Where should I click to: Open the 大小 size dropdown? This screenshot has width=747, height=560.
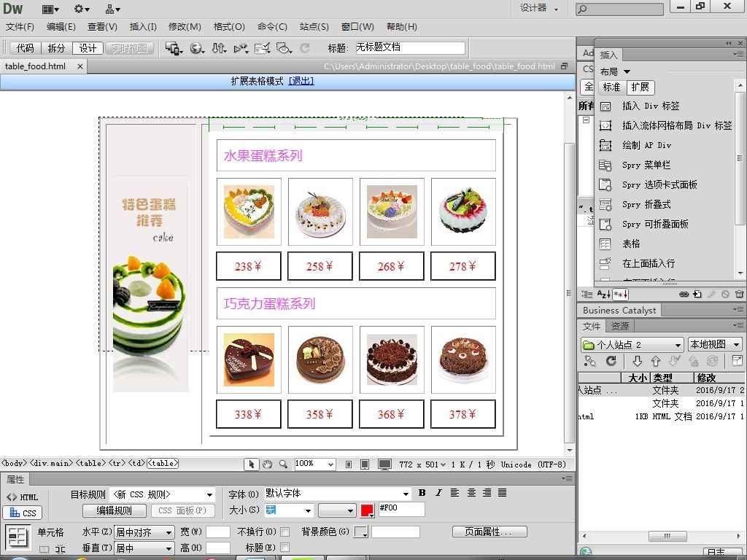pyautogui.click(x=289, y=510)
